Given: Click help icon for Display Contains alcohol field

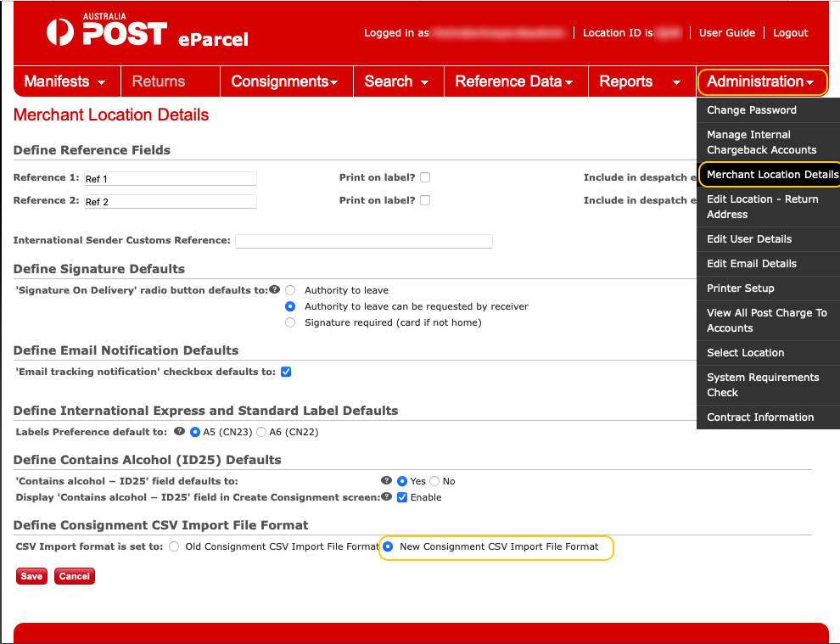Looking at the screenshot, I should pos(386,496).
